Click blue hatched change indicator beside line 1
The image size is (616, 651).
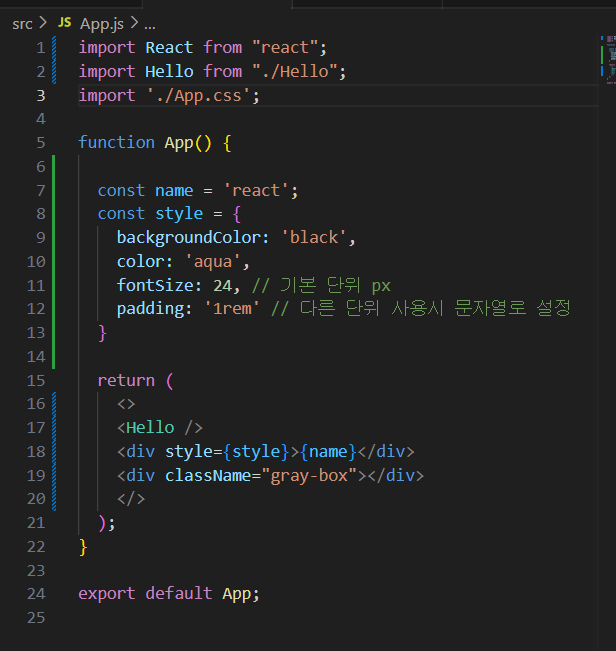54,48
